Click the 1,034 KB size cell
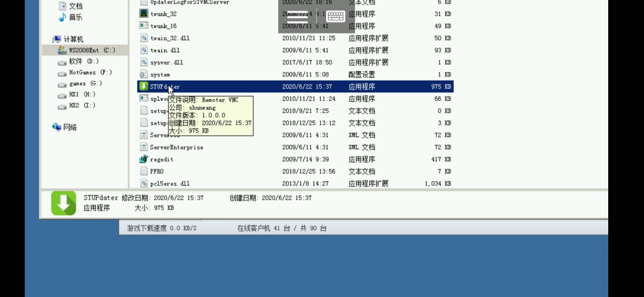 (x=438, y=184)
